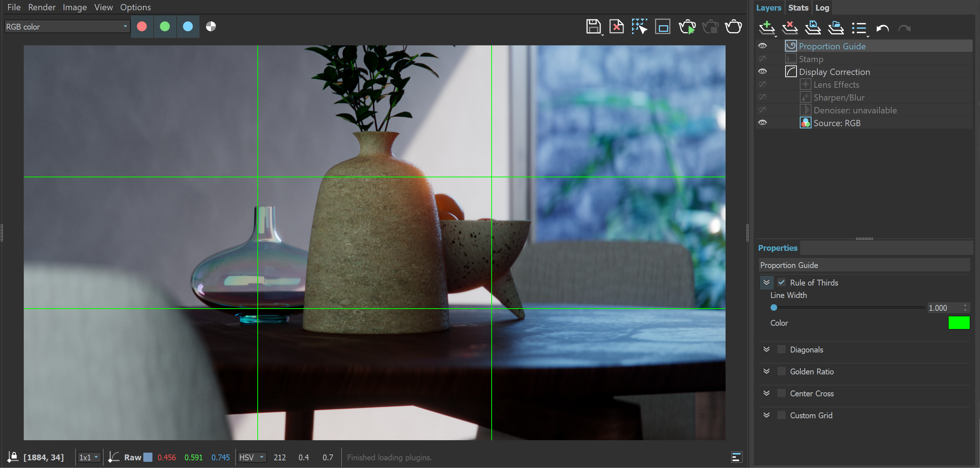
Task: Click the Raw color swatch square
Action: click(x=148, y=457)
